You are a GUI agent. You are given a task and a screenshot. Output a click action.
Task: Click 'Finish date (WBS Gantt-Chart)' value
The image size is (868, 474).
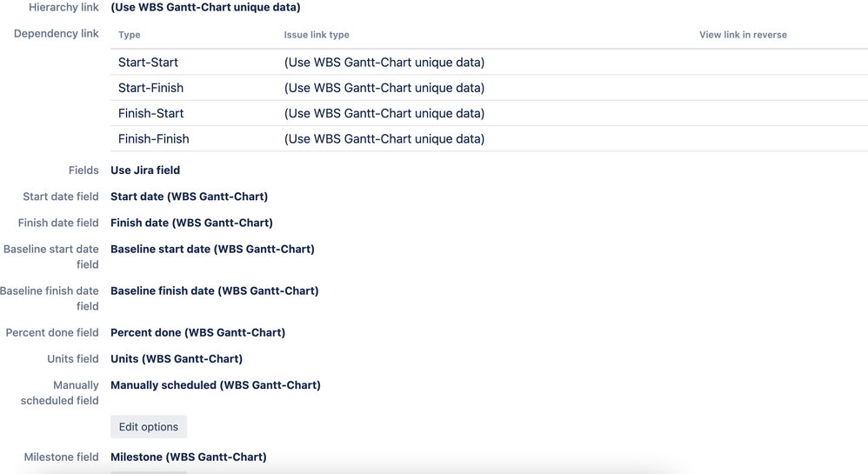[x=191, y=223]
